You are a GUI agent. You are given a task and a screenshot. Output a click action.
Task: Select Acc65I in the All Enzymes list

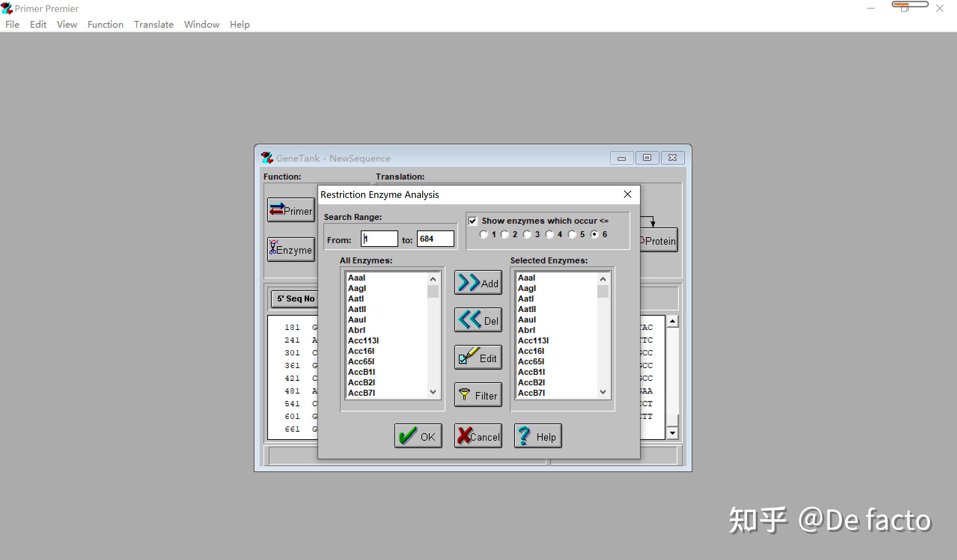point(387,361)
